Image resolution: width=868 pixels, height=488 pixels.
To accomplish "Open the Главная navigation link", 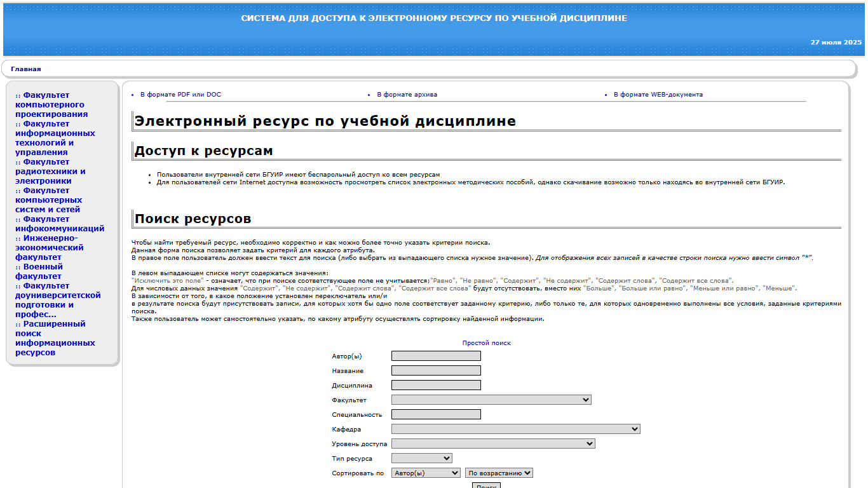I will pyautogui.click(x=26, y=69).
